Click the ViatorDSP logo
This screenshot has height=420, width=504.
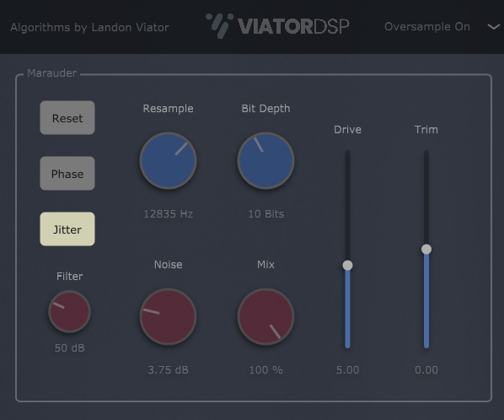click(x=277, y=26)
